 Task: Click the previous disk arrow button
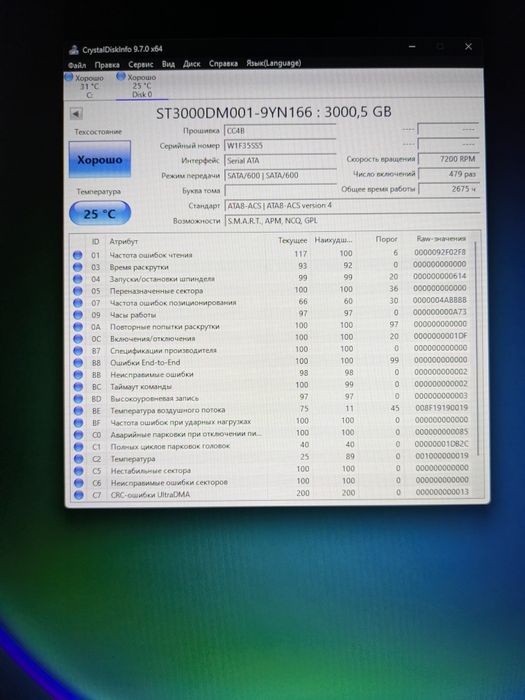click(x=76, y=114)
